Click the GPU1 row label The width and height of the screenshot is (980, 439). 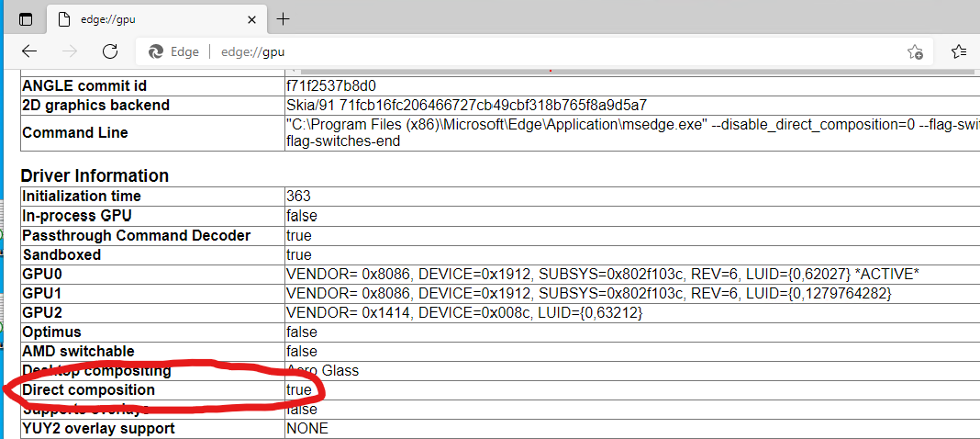42,293
